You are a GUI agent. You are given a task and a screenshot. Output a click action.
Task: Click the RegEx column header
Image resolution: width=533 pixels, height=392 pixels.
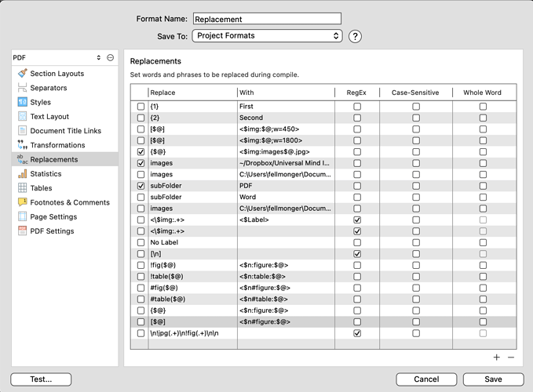[357, 93]
